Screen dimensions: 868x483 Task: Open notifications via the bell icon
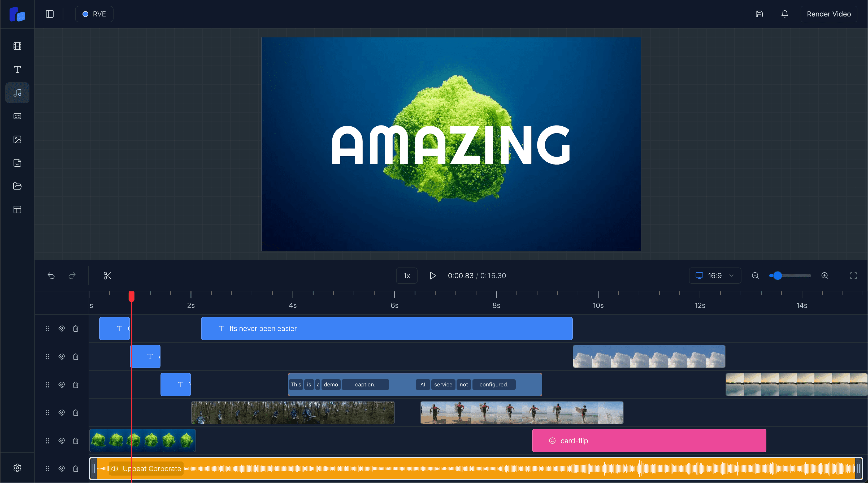pyautogui.click(x=784, y=14)
